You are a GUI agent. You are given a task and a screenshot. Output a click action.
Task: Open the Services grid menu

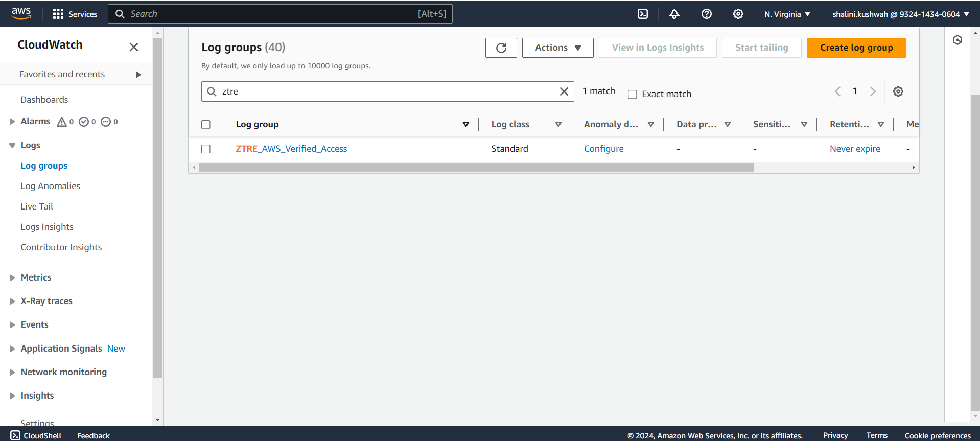(75, 14)
